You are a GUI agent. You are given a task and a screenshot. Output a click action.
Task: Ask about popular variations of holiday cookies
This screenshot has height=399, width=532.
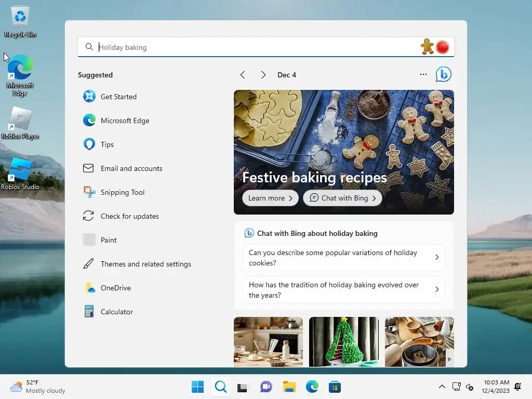344,258
